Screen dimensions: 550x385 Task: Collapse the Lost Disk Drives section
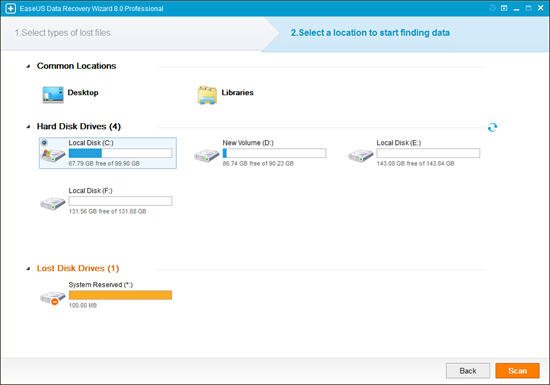pyautogui.click(x=28, y=269)
